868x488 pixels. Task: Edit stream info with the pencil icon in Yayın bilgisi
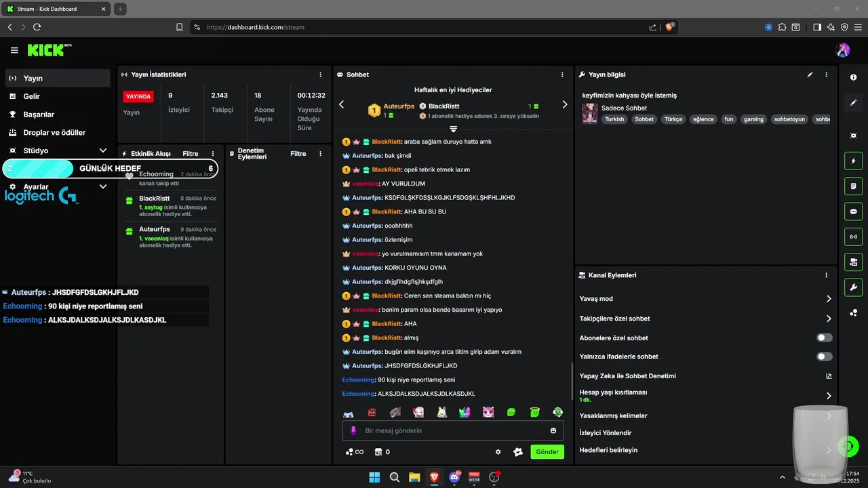[x=810, y=75]
